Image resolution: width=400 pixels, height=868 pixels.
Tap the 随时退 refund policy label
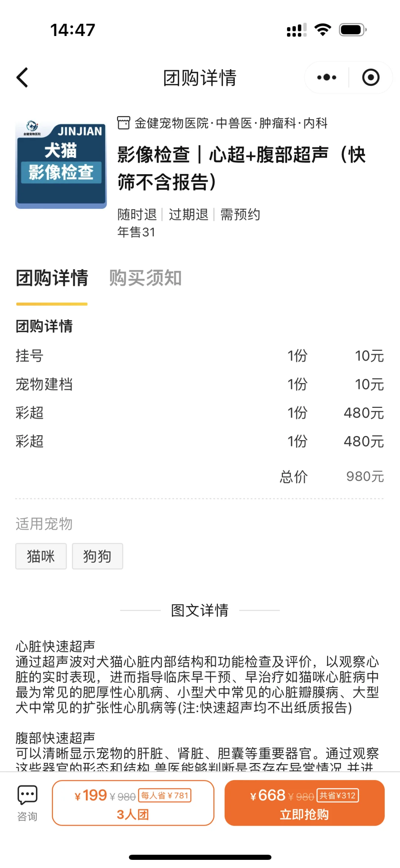coord(137,214)
